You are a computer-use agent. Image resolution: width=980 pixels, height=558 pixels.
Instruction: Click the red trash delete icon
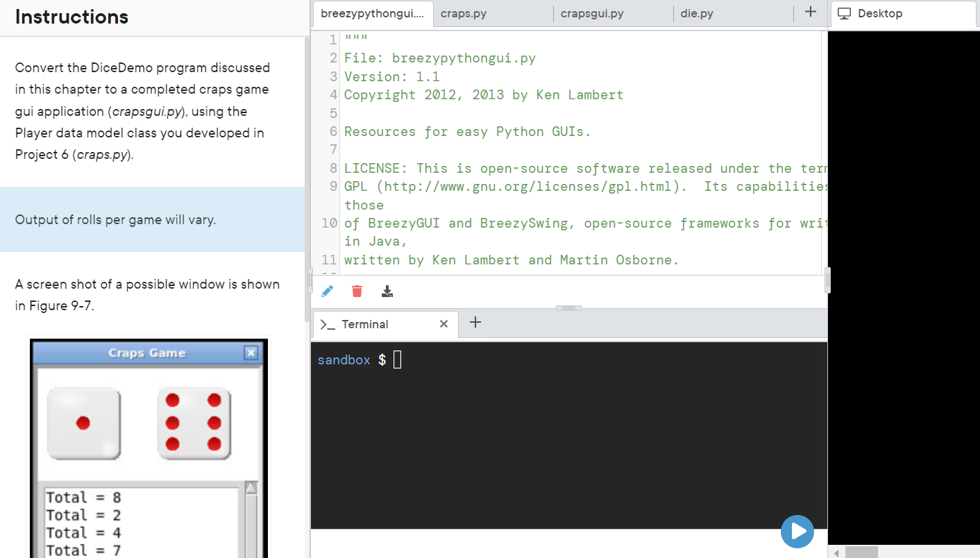[x=357, y=291]
